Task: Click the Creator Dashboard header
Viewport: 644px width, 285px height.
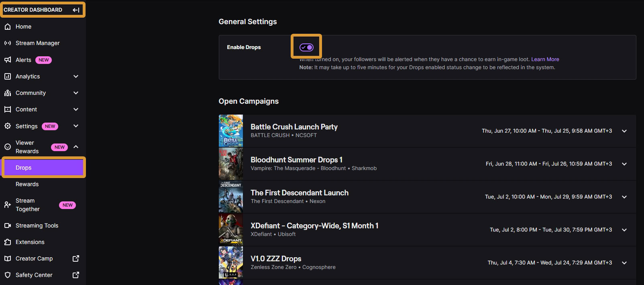Action: (x=33, y=10)
